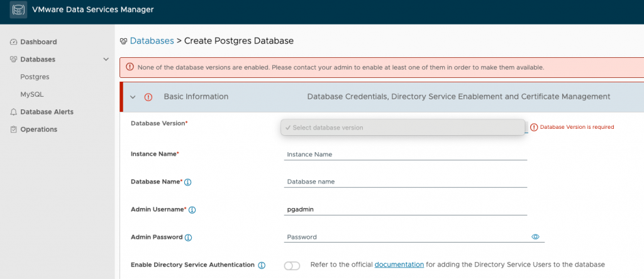Select MySQL in sidebar

pos(31,94)
